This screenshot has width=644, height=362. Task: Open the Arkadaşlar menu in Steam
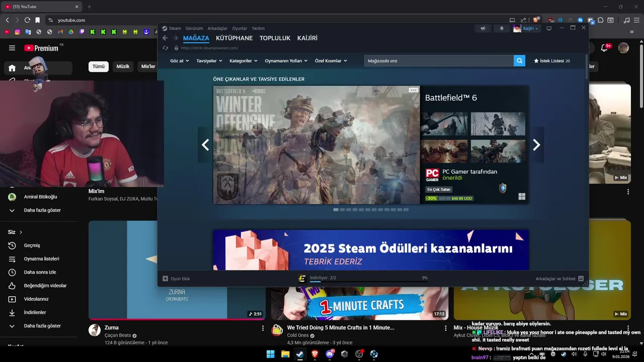pyautogui.click(x=217, y=29)
